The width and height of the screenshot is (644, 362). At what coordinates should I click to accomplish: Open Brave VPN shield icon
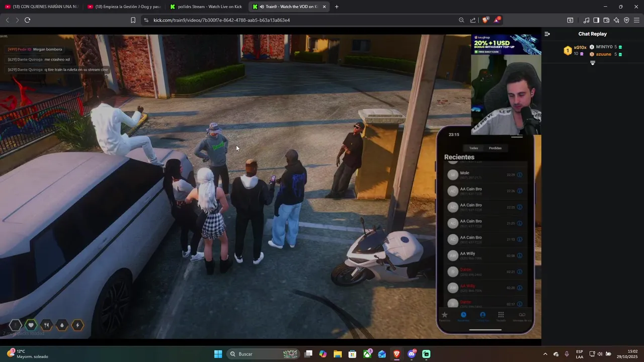[x=626, y=20]
